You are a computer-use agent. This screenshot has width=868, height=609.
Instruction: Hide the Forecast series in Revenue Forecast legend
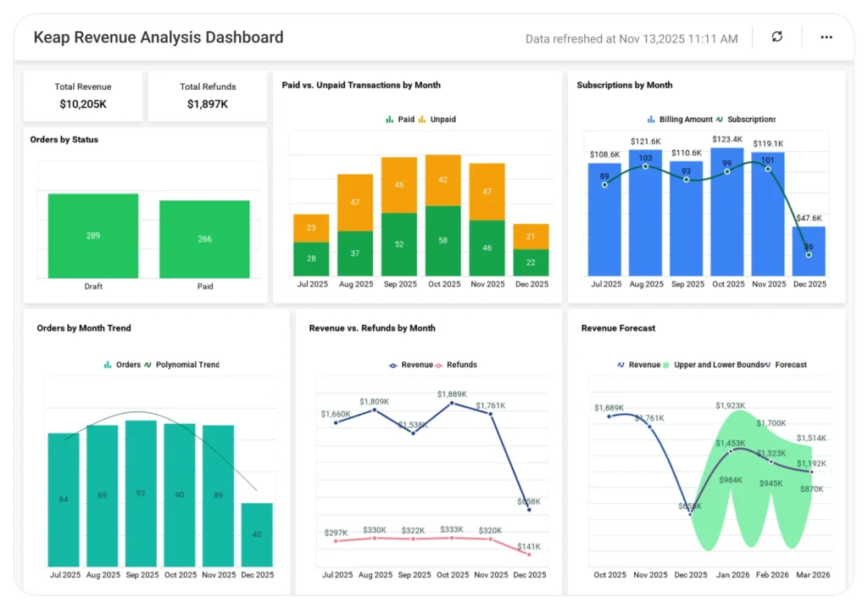click(x=766, y=365)
